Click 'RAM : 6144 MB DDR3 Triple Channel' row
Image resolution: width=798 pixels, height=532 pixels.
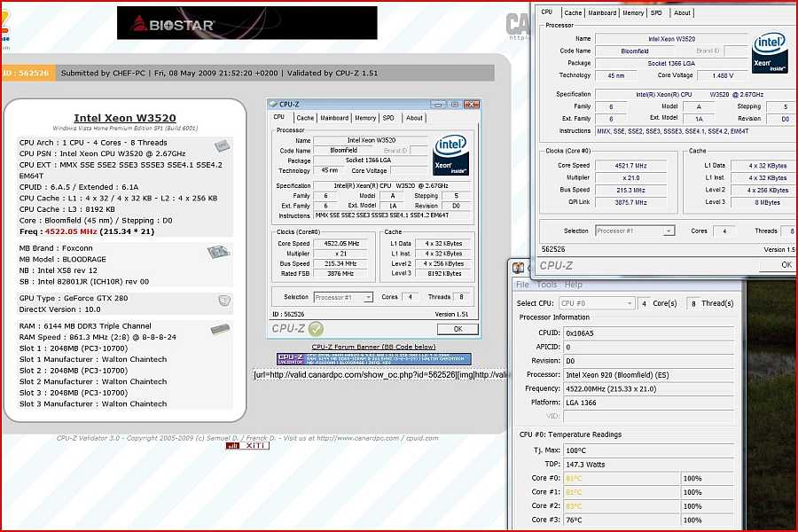(85, 326)
